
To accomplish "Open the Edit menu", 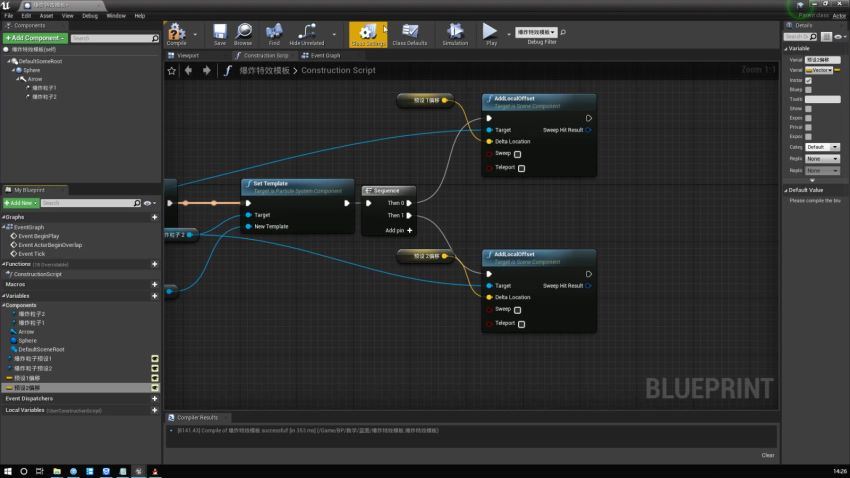I will [x=26, y=16].
